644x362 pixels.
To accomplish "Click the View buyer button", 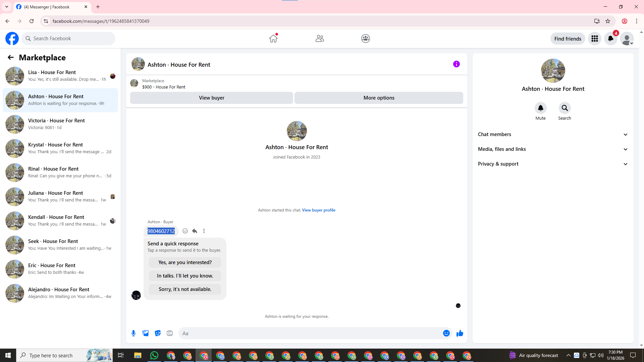I will click(211, 98).
